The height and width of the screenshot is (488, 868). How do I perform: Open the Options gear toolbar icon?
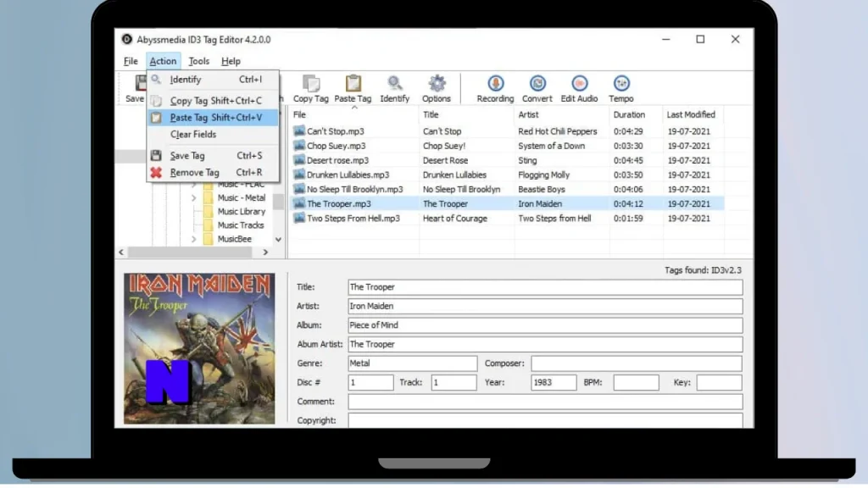pyautogui.click(x=437, y=84)
